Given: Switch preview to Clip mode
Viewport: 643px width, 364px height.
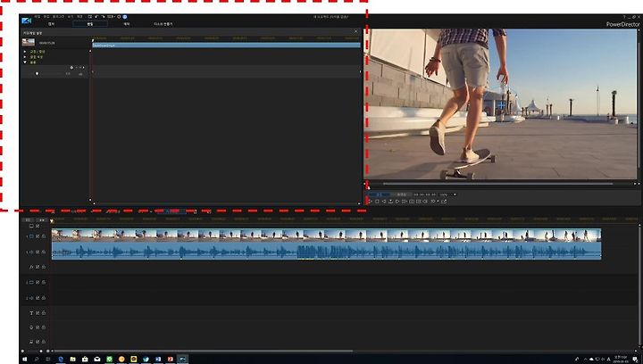Looking at the screenshot, I should click(380, 194).
